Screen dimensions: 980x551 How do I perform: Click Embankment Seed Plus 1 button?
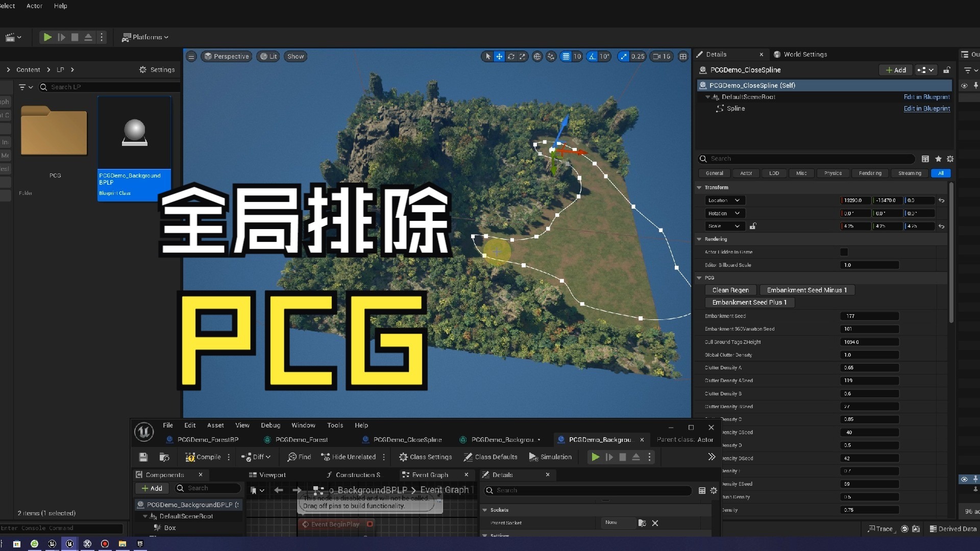749,303
